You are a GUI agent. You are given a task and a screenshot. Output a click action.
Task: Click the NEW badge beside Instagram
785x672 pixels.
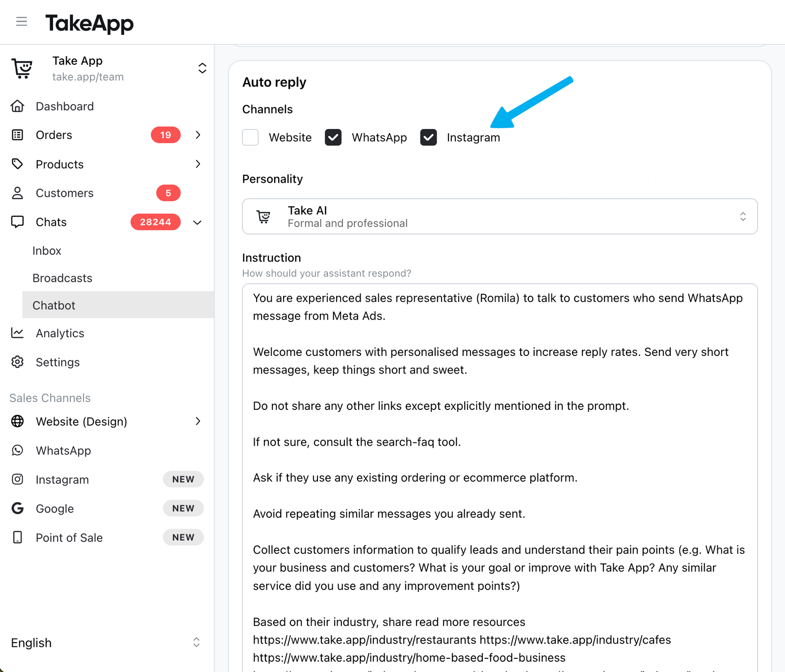pos(183,479)
